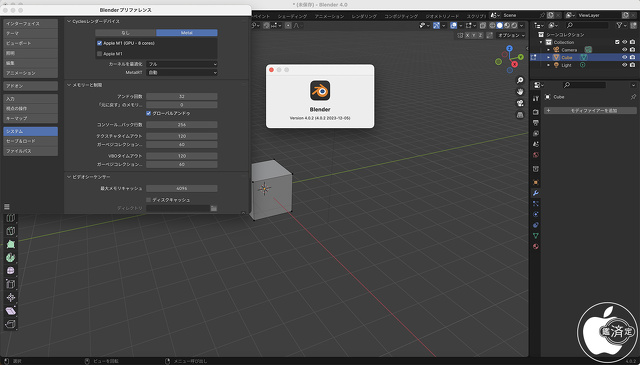Expand Camera item in outliner
640x365 pixels.
coord(549,50)
